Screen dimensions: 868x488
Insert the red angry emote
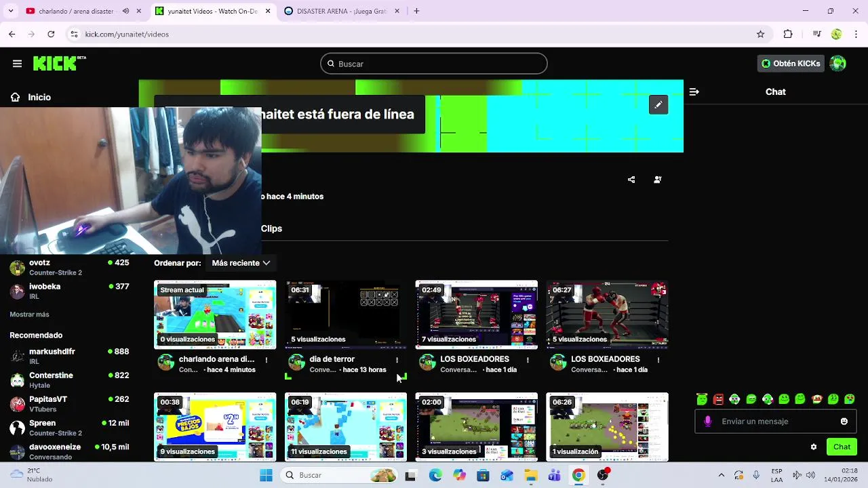click(719, 399)
